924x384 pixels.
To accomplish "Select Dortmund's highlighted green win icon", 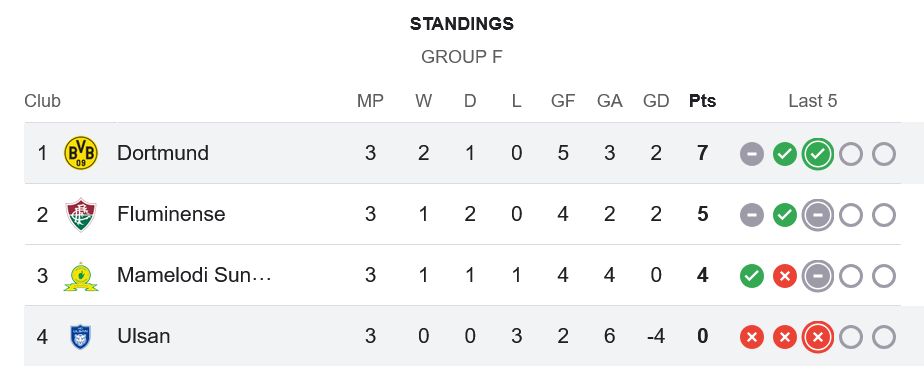I will coord(818,154).
